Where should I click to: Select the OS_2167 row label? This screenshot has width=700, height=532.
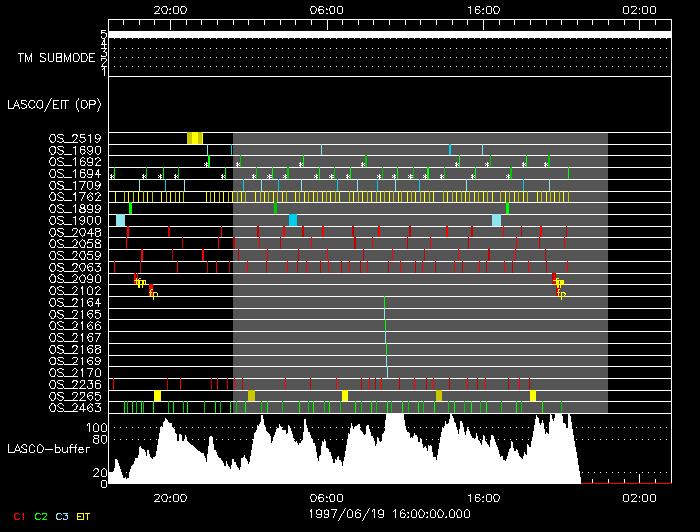(75, 337)
